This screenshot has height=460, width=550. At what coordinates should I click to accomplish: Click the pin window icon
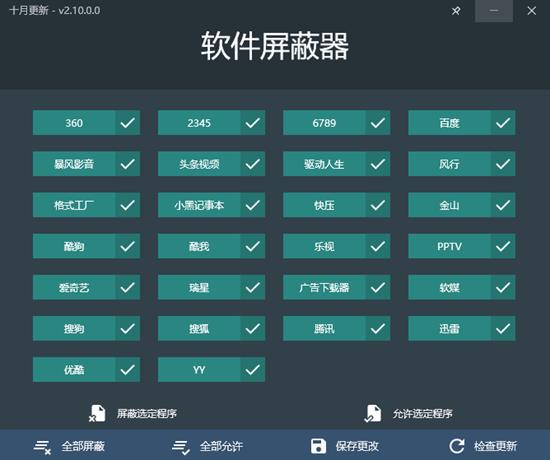click(456, 11)
